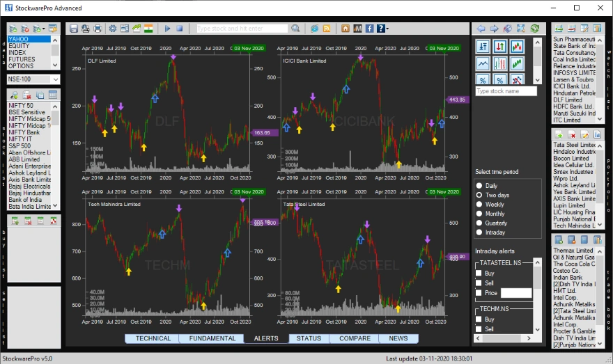Screen dimensions: 613x364
Task: Select the Weekly time period
Action: pos(479,205)
